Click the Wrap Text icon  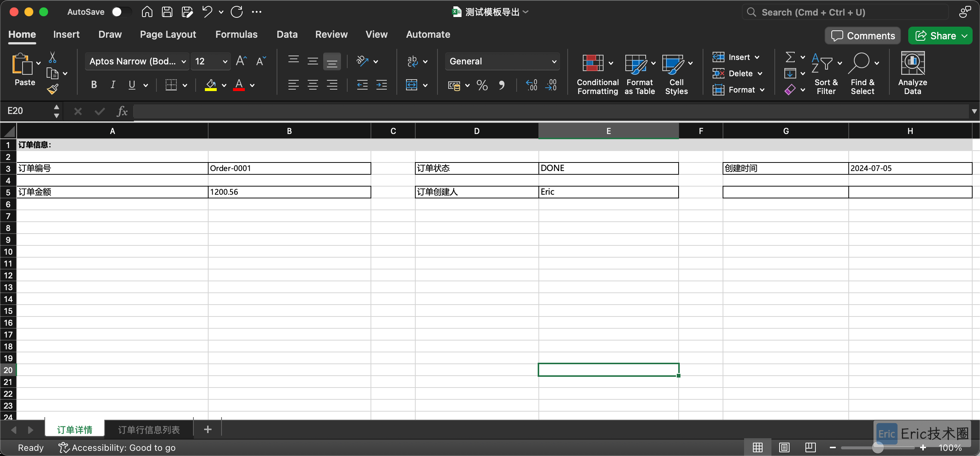coord(412,61)
